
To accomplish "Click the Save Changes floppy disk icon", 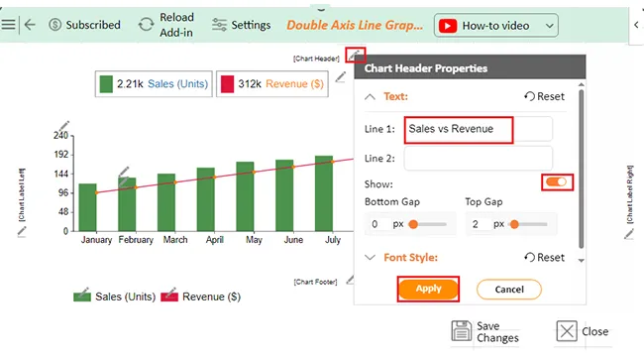I will point(462,331).
